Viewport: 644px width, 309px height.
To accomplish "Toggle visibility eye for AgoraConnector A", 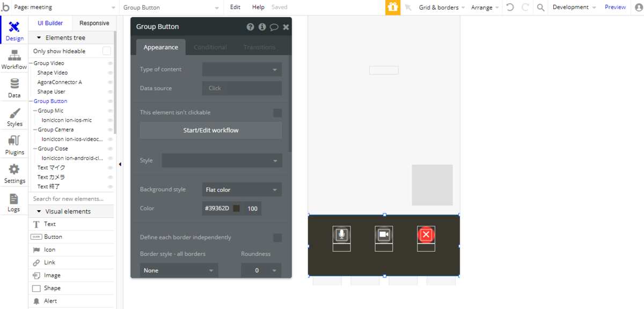I will [x=110, y=83].
